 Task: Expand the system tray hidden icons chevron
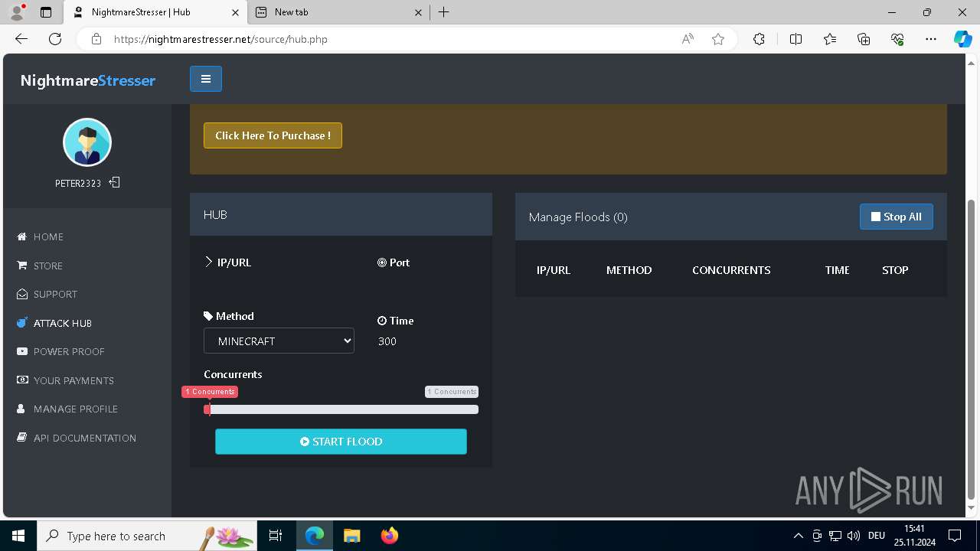(798, 536)
